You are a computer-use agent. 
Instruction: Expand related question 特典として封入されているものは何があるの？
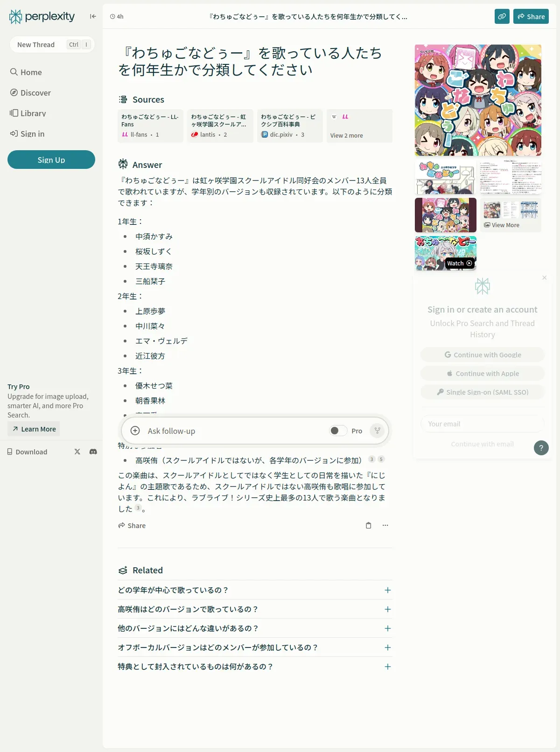(255, 667)
